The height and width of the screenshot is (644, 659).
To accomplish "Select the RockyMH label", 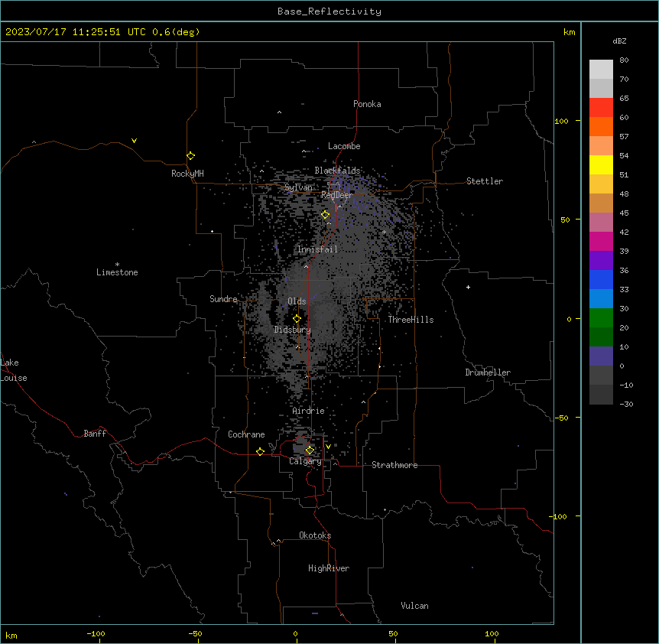I will tap(187, 174).
